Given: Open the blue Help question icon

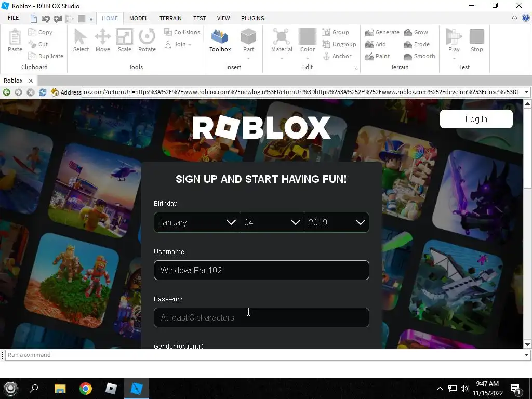Looking at the screenshot, I should pos(526,18).
